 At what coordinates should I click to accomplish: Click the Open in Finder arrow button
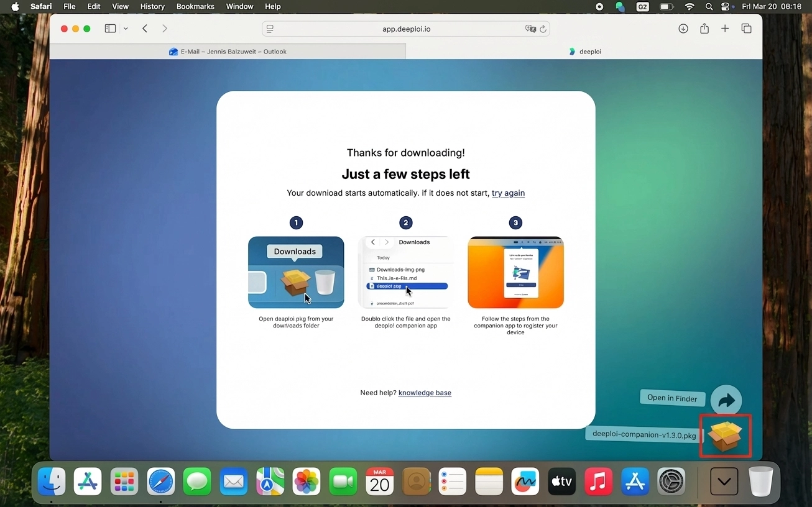[x=726, y=401]
